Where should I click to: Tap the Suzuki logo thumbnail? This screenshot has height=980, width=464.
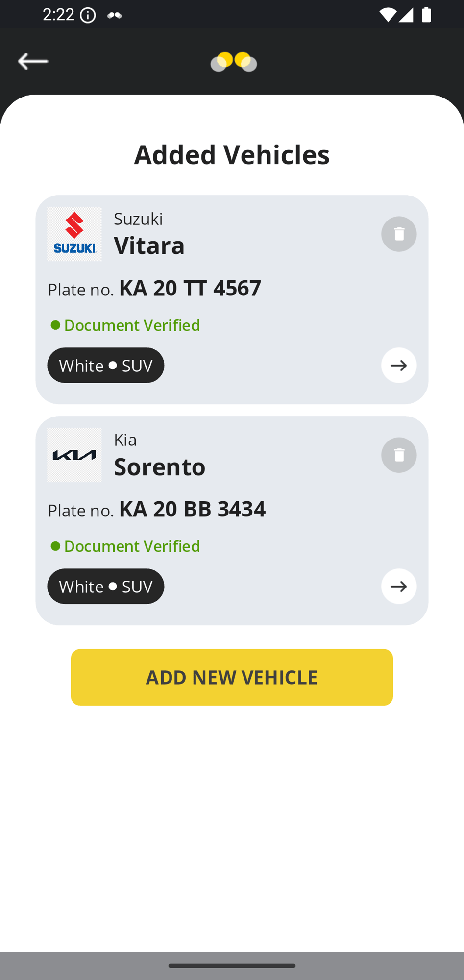(x=74, y=234)
